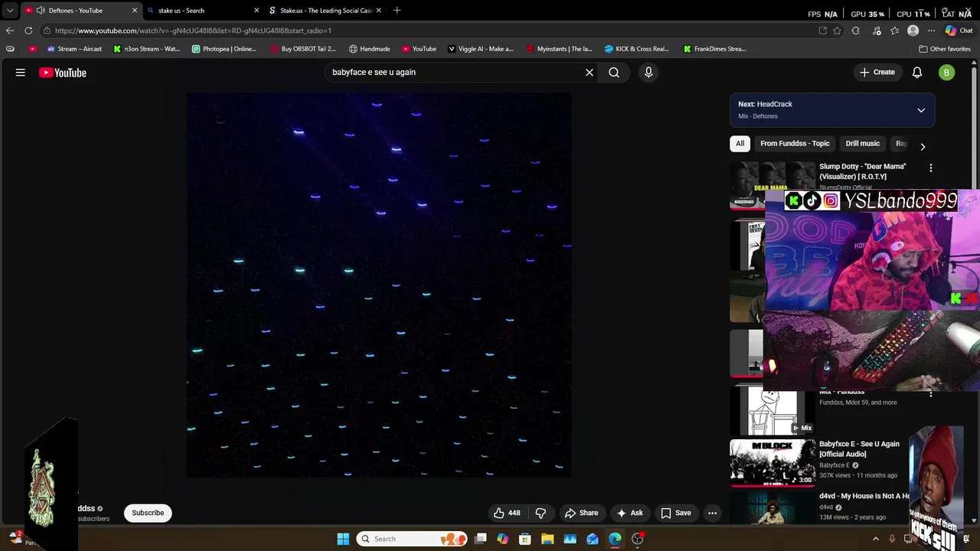Open KICK & Cross Real bookmark
This screenshot has width=980, height=551.
(x=636, y=49)
